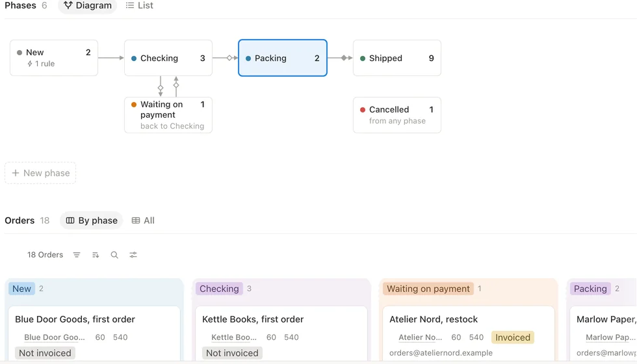Click the Packing column header tag

click(590, 289)
